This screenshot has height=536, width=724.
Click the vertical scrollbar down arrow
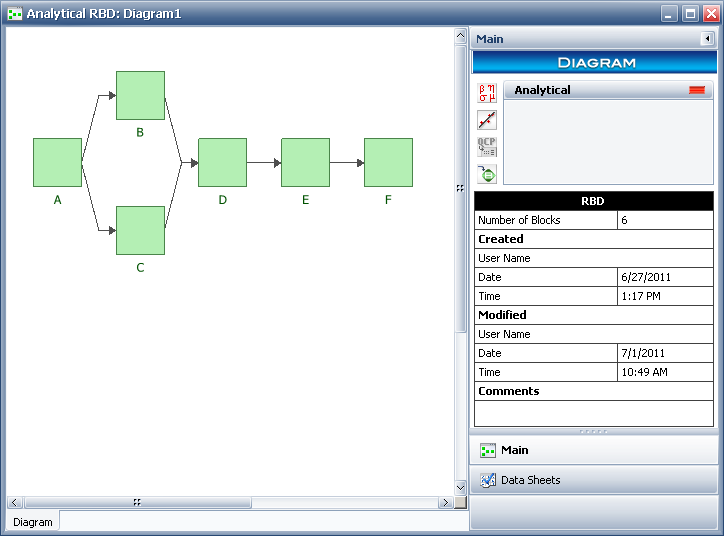coord(460,487)
